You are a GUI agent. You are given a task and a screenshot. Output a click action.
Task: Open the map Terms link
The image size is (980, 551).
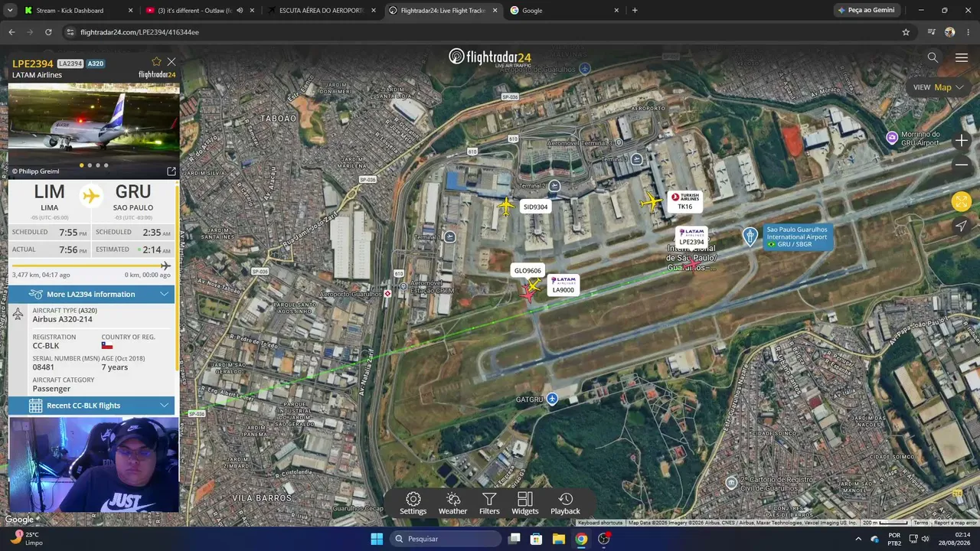pos(920,523)
